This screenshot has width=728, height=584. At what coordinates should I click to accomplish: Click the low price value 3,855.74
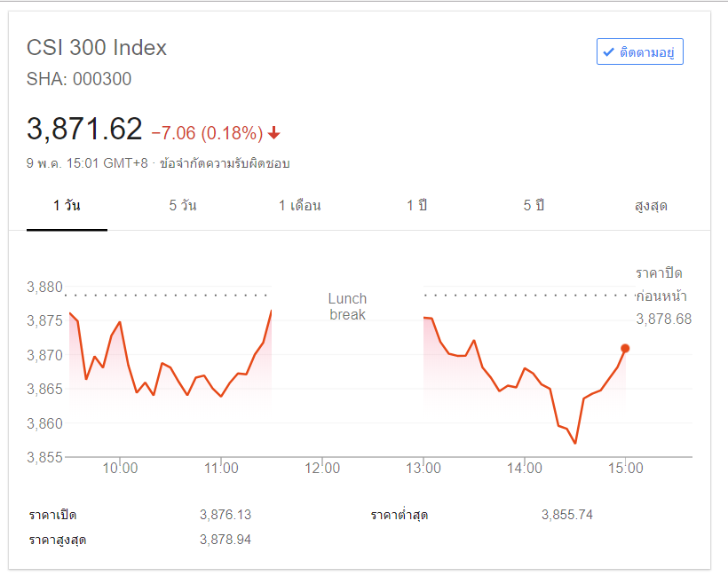click(566, 514)
